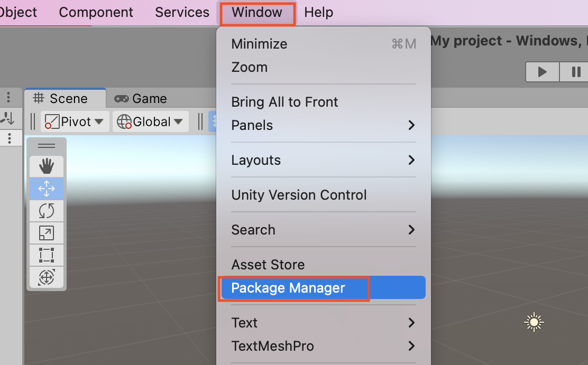Click the tools overlay drag handle
Screen dimensions: 588x365
(x=46, y=146)
